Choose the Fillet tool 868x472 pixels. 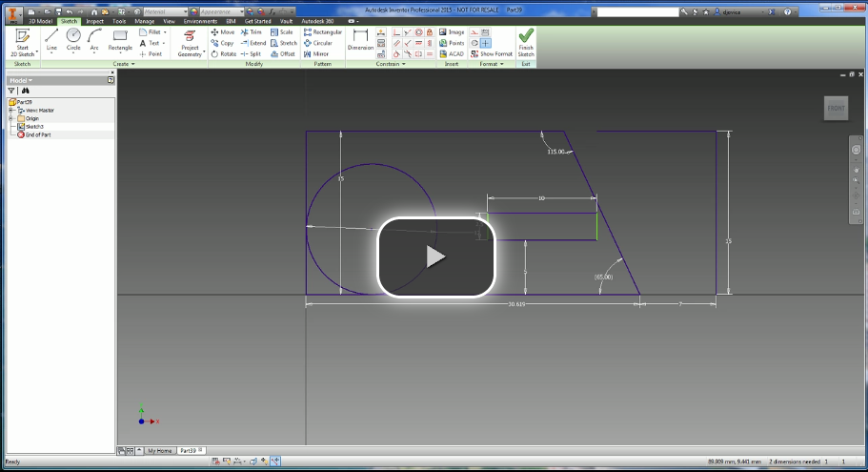[x=150, y=32]
